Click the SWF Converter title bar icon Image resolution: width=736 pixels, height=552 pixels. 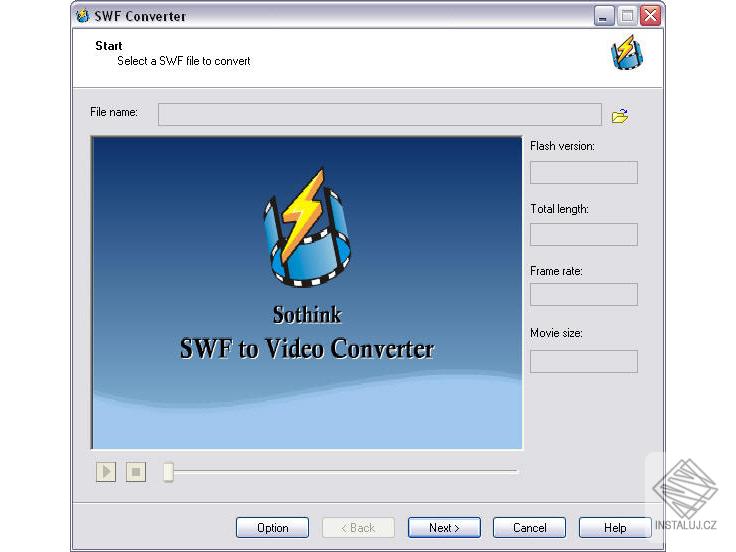[83, 15]
